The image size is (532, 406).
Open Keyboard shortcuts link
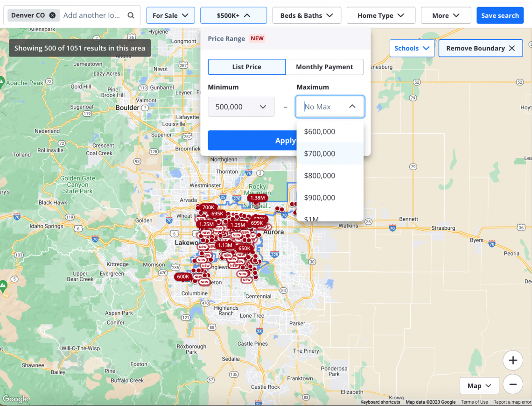click(x=380, y=402)
